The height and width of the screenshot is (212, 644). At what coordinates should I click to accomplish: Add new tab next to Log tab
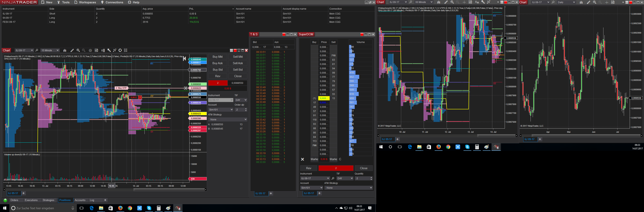[x=105, y=200]
